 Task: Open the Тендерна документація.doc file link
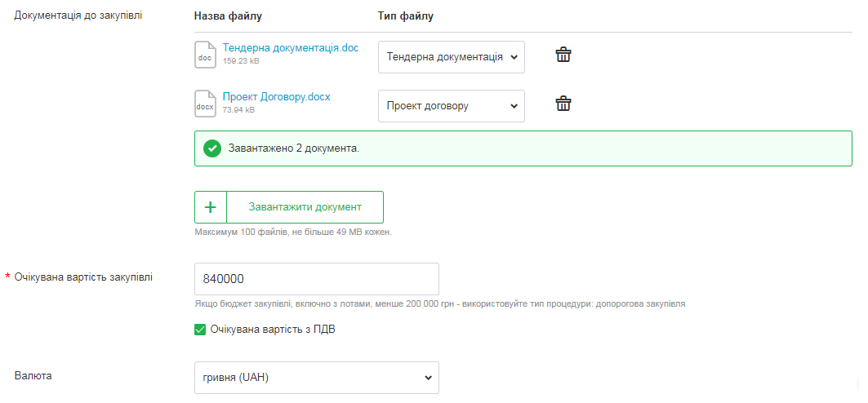click(x=290, y=48)
